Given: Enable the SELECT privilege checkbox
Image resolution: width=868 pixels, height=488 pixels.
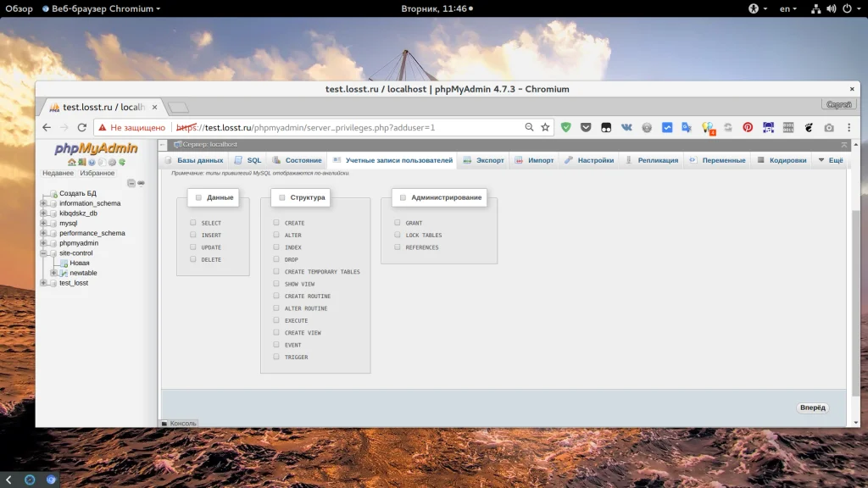Looking at the screenshot, I should [x=193, y=223].
